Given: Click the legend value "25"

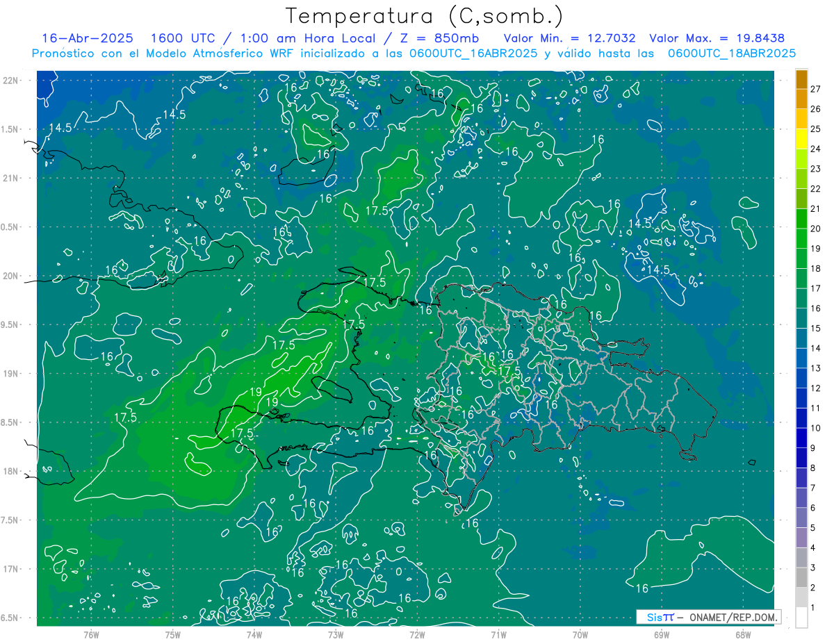Looking at the screenshot, I should tap(815, 129).
